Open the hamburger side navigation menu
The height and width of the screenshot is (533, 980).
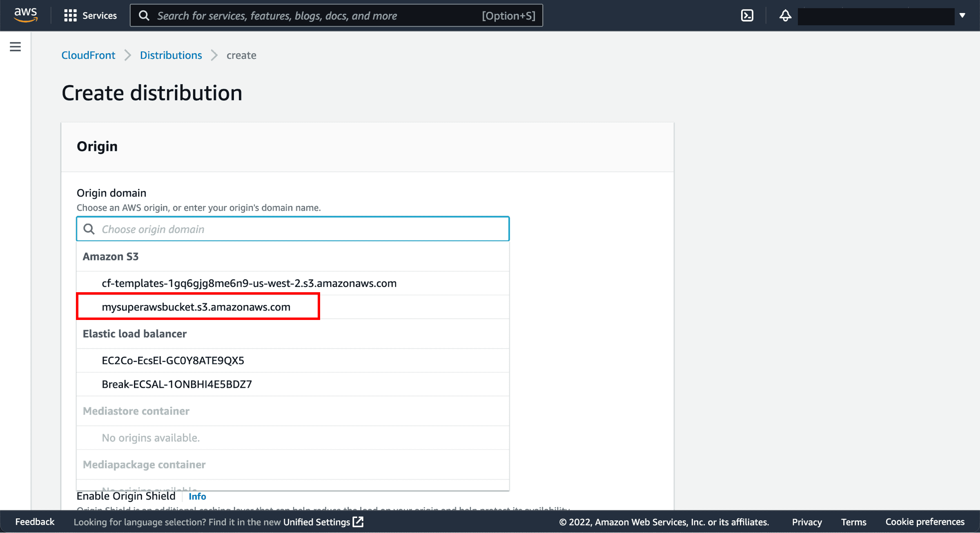click(15, 47)
